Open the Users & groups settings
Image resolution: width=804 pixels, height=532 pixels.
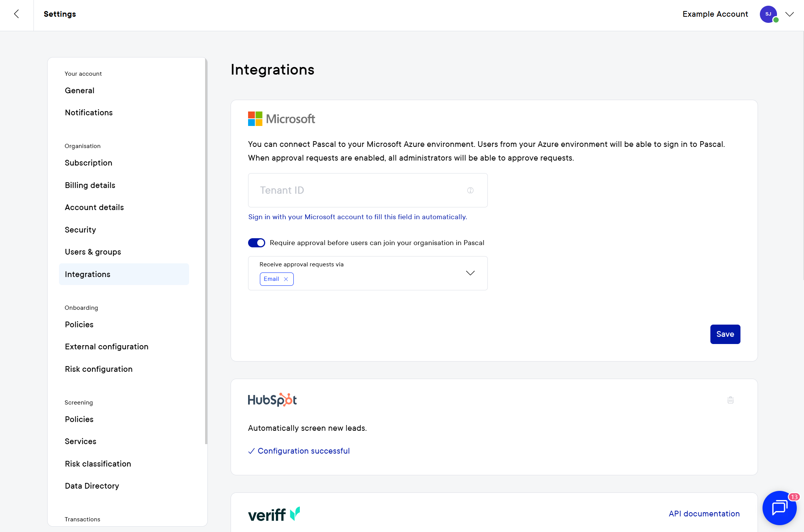click(x=93, y=252)
